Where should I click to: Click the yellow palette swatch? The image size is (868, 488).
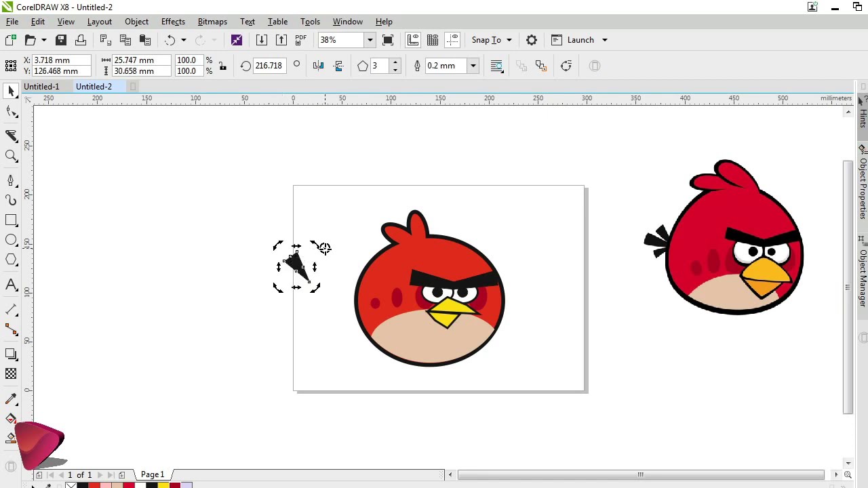pos(163,485)
